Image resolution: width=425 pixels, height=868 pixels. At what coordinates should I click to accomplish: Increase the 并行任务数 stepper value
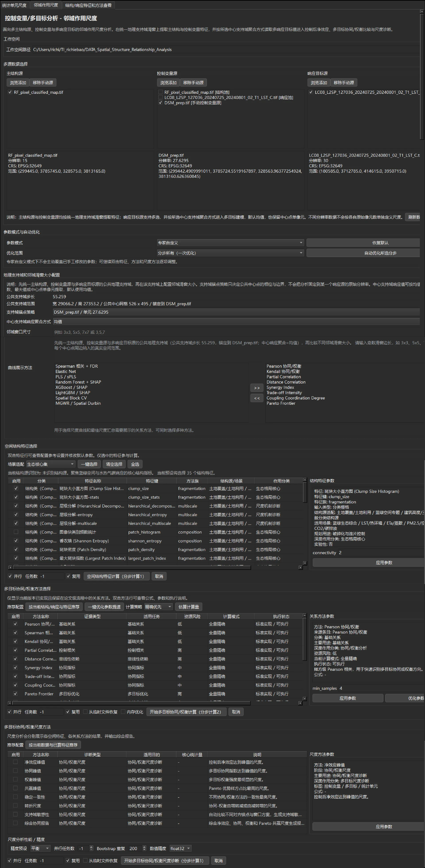91,847
